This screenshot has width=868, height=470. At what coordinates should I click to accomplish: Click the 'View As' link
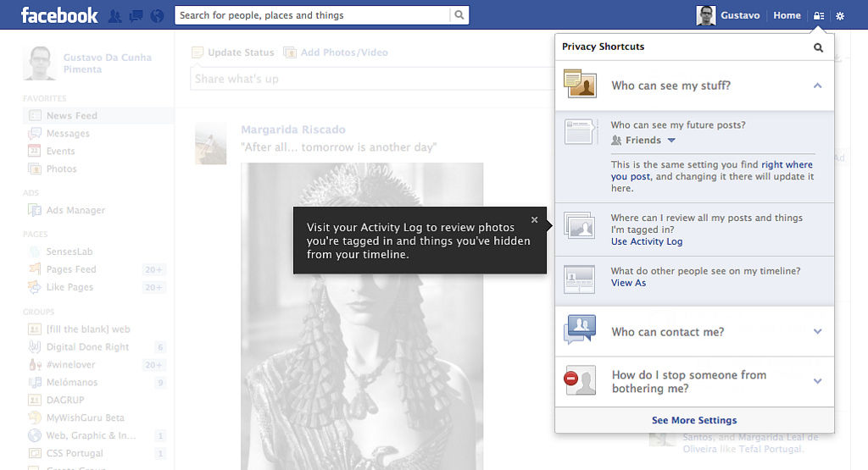628,283
